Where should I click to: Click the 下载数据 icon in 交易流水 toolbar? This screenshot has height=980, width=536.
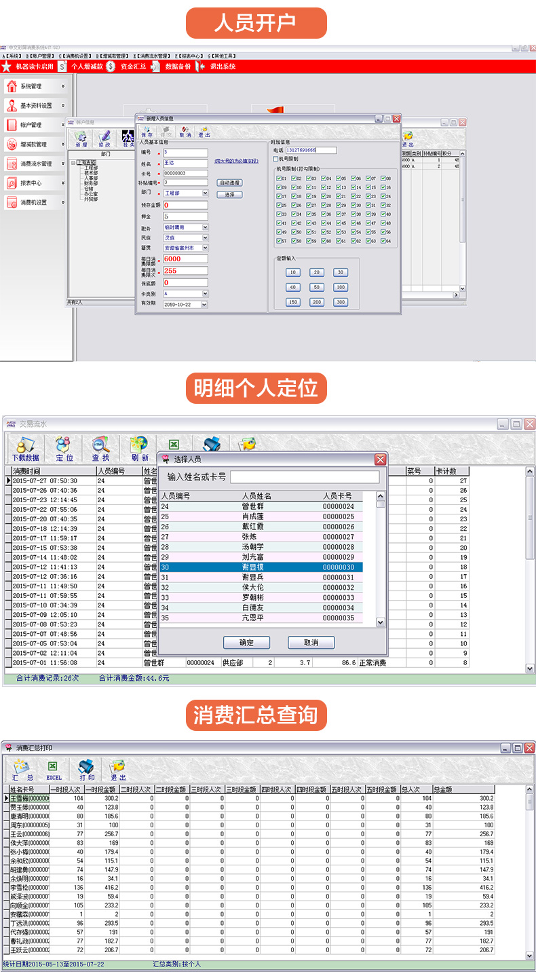(25, 449)
